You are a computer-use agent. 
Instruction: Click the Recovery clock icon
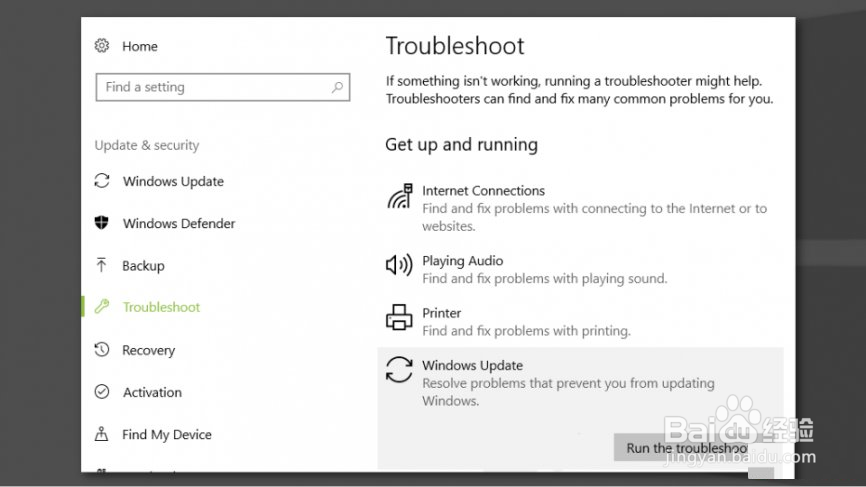tap(102, 350)
